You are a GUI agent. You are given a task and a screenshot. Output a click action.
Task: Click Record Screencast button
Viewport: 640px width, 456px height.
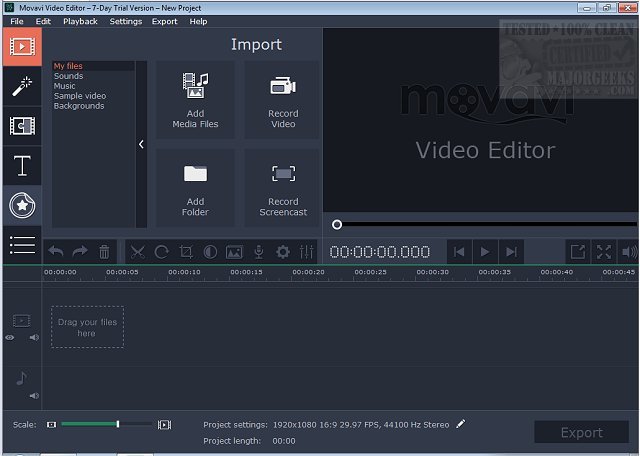tap(283, 188)
